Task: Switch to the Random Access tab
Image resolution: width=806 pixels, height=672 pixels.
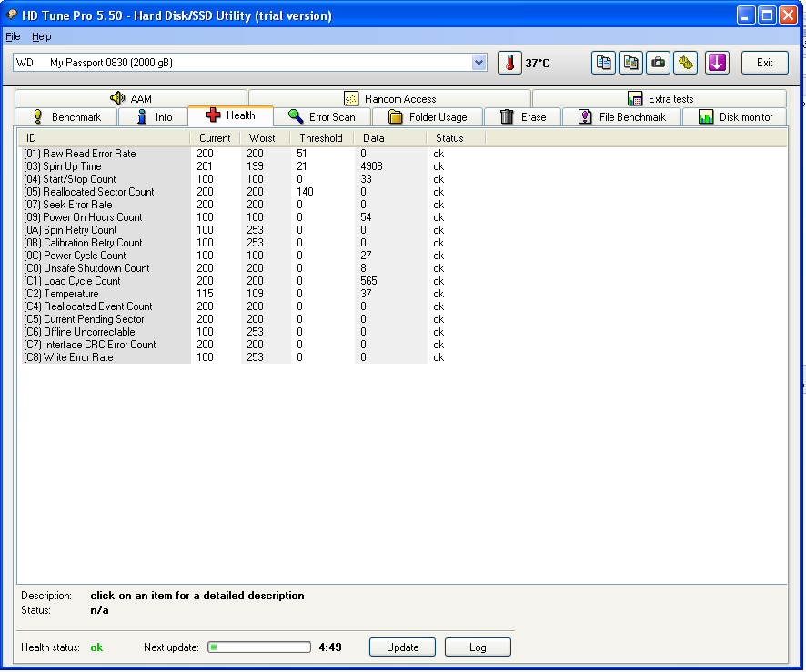Action: click(x=389, y=98)
